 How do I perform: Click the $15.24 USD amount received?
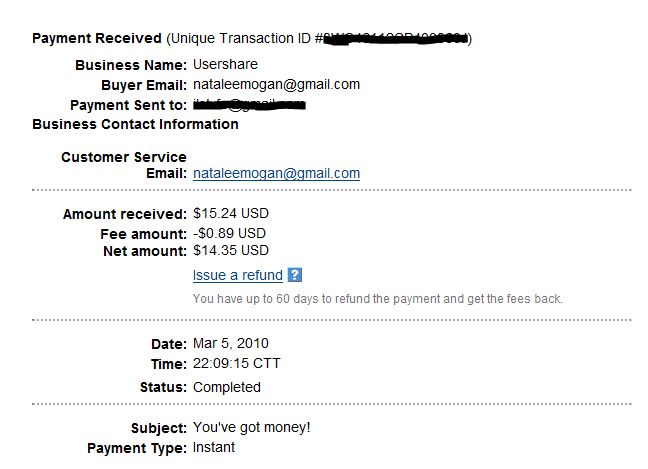(231, 213)
